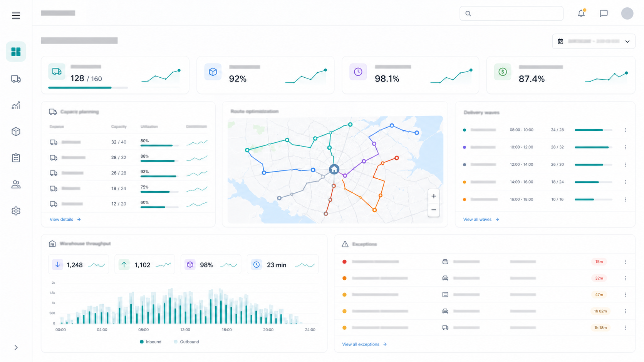644x362 pixels.
Task: Open the clipboard icon in sidebar
Action: tap(16, 158)
